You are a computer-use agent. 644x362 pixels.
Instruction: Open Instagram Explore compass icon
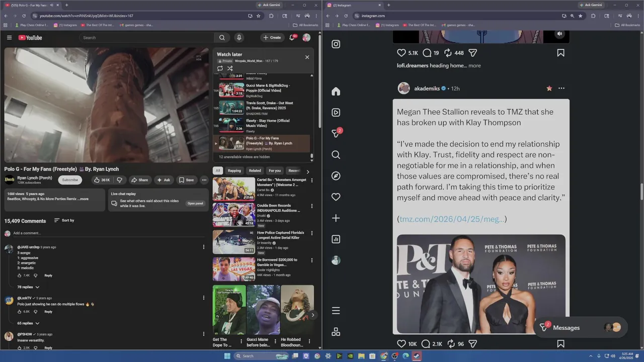336,176
